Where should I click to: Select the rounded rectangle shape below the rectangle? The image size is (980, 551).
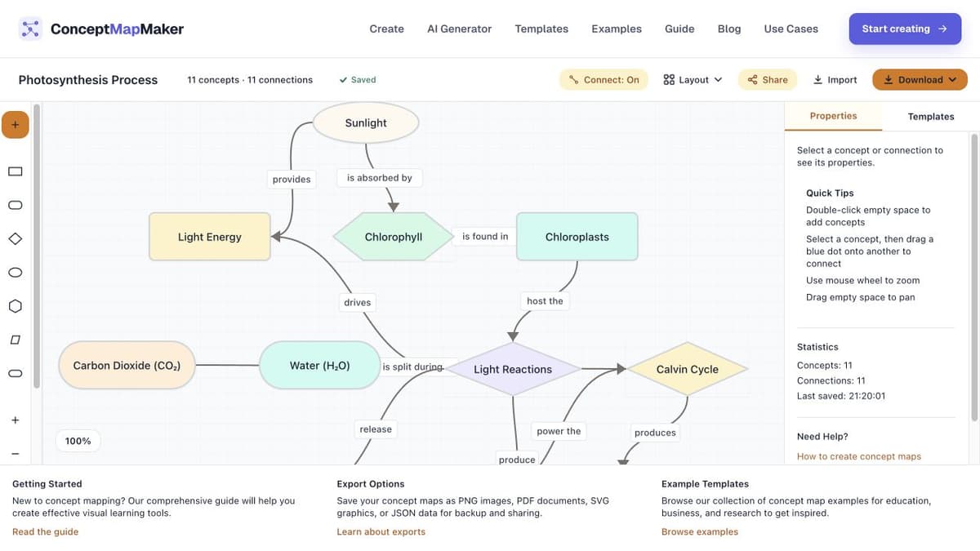point(16,205)
